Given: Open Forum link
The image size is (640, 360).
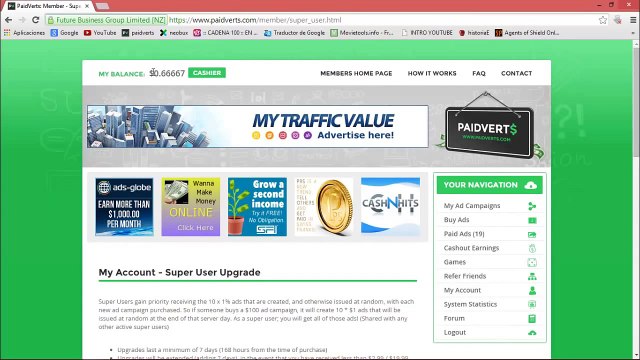Looking at the screenshot, I should [x=454, y=318].
